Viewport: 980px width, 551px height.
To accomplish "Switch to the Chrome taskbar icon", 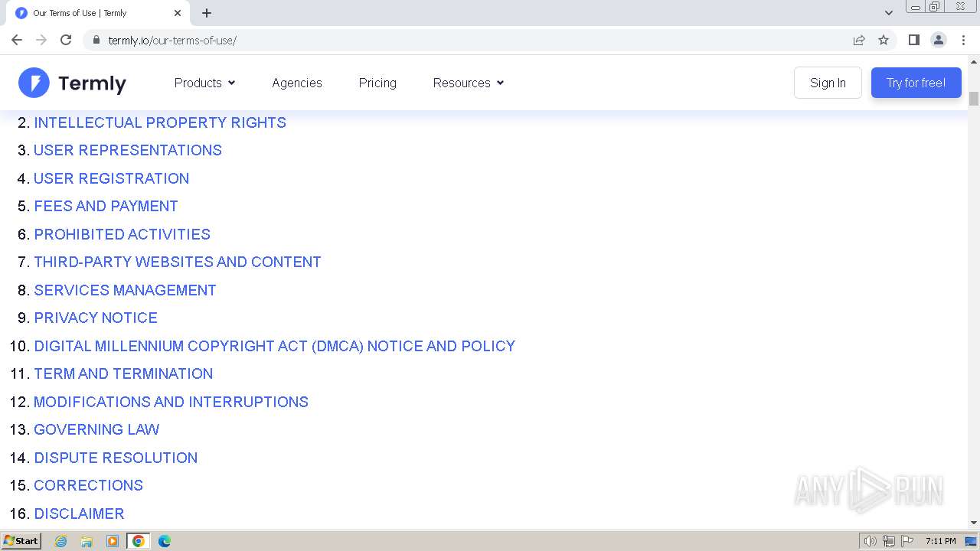I will (x=138, y=541).
